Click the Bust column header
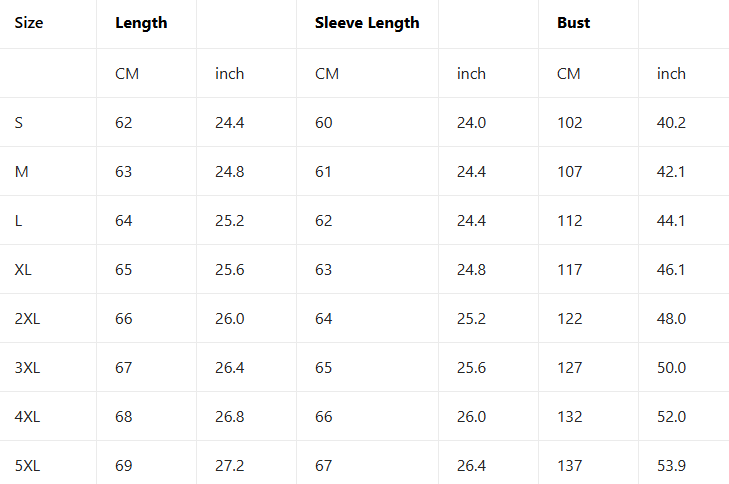Viewport: 729px width, 484px height. pyautogui.click(x=574, y=23)
